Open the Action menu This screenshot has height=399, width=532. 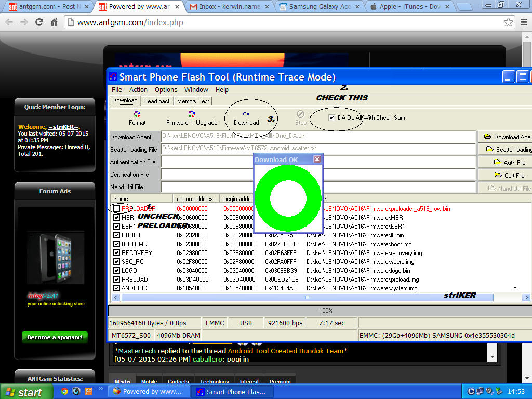tap(138, 89)
